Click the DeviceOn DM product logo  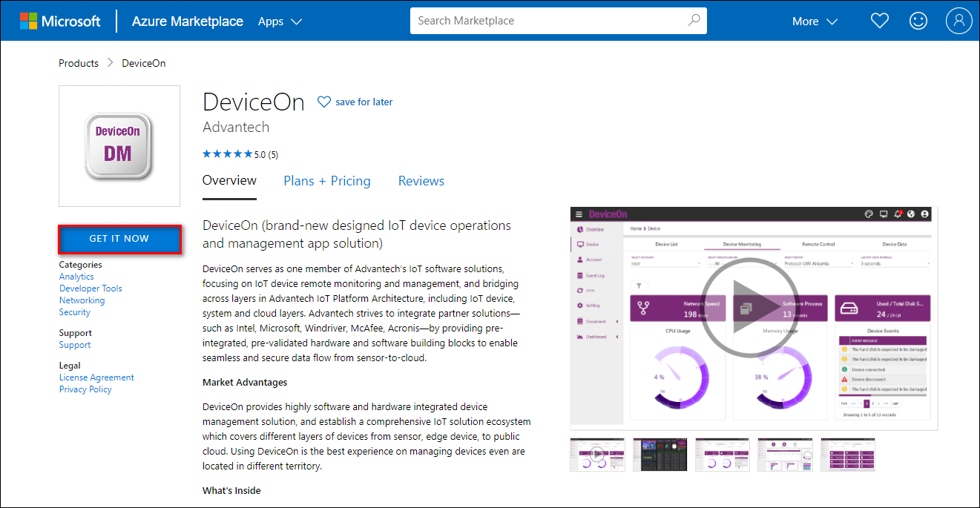(x=119, y=146)
